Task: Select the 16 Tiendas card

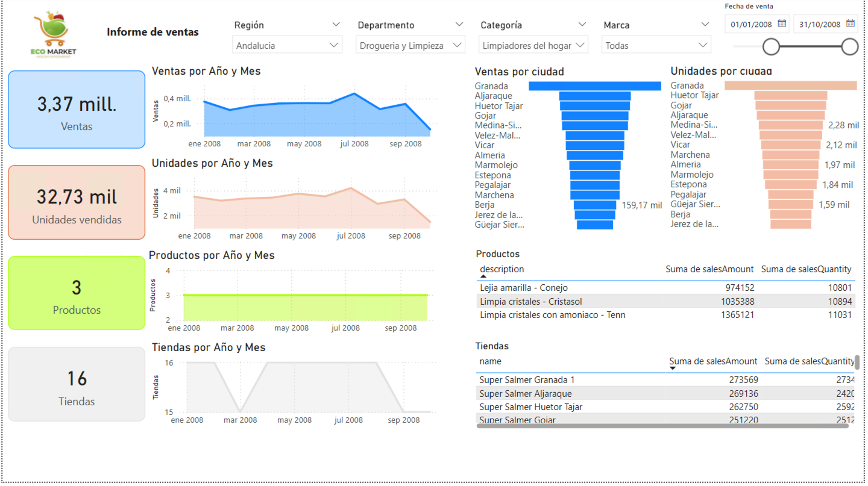Action: [x=77, y=384]
